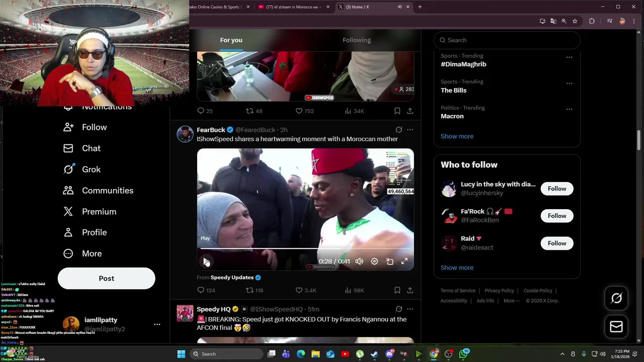Open Premium in the sidebar
644x362 pixels.
pyautogui.click(x=90, y=212)
